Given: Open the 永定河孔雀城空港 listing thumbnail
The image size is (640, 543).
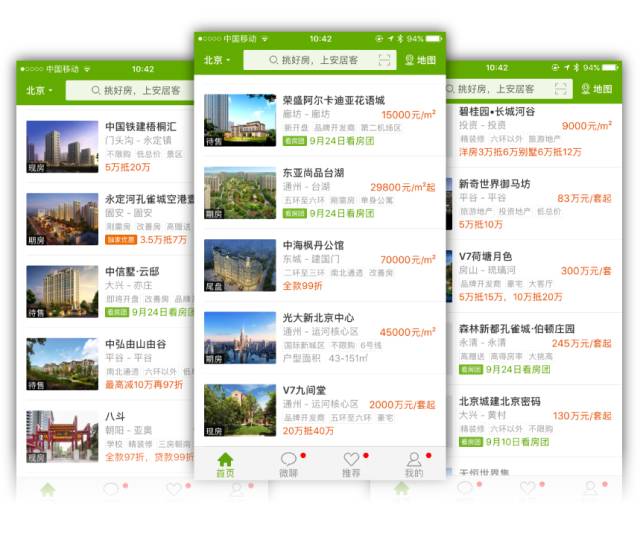Looking at the screenshot, I should (x=62, y=219).
